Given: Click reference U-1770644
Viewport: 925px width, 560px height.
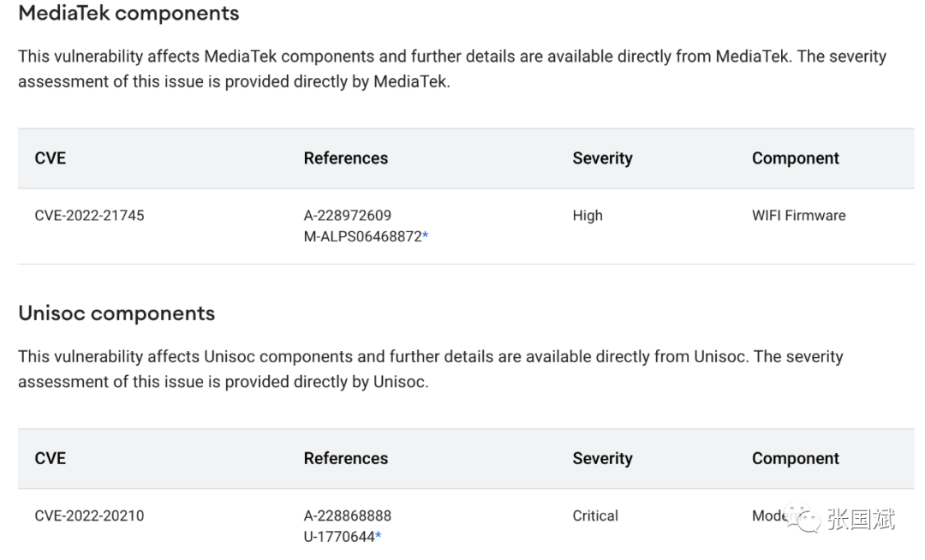Looking at the screenshot, I should [338, 538].
